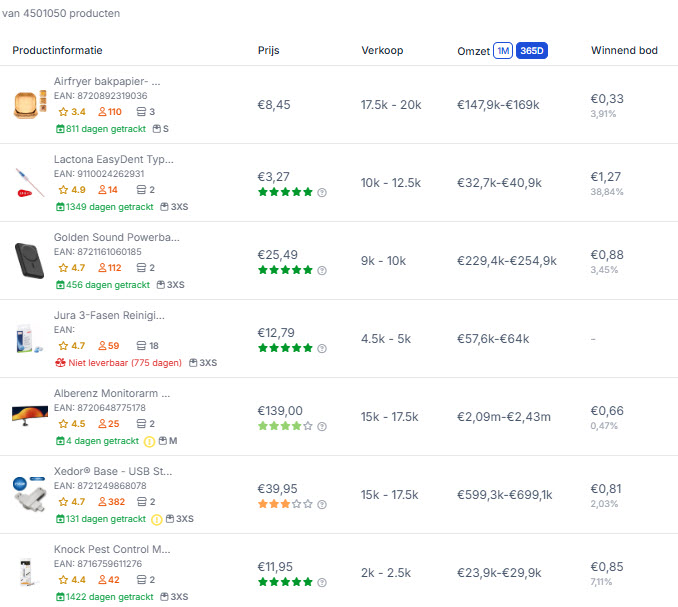Switch Omzet to the 365D period

tap(532, 51)
